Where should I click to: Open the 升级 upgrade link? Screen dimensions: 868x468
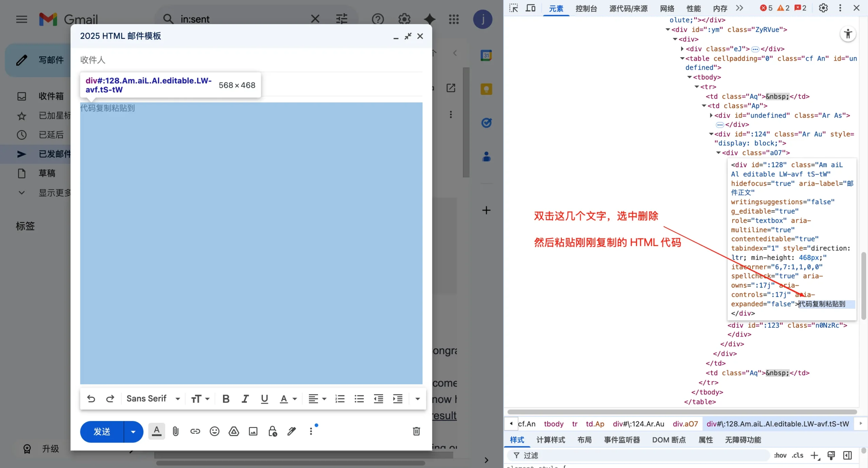click(50, 448)
